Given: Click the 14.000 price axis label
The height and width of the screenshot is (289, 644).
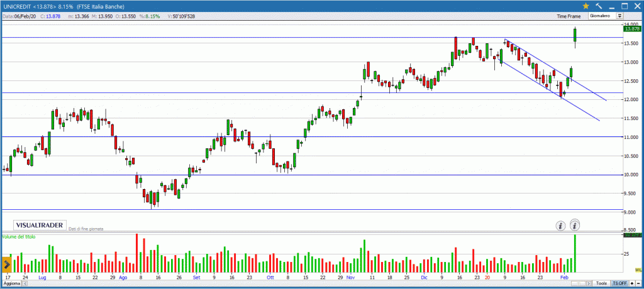Looking at the screenshot, I should (630, 25).
